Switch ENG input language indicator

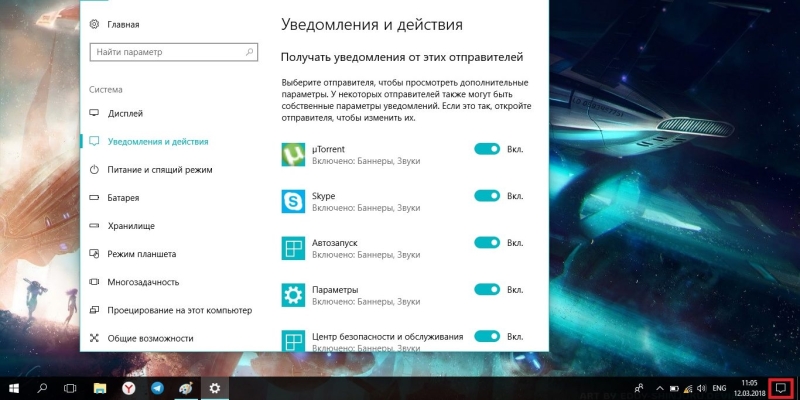719,389
